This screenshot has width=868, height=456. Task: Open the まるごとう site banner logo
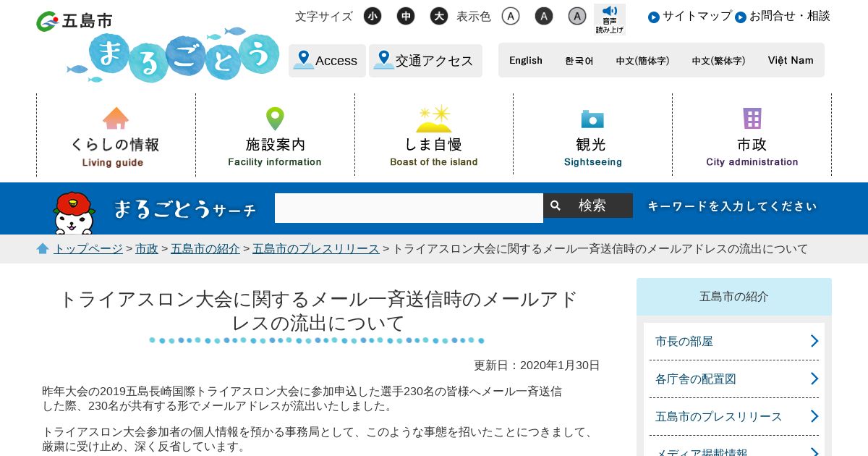(x=172, y=55)
